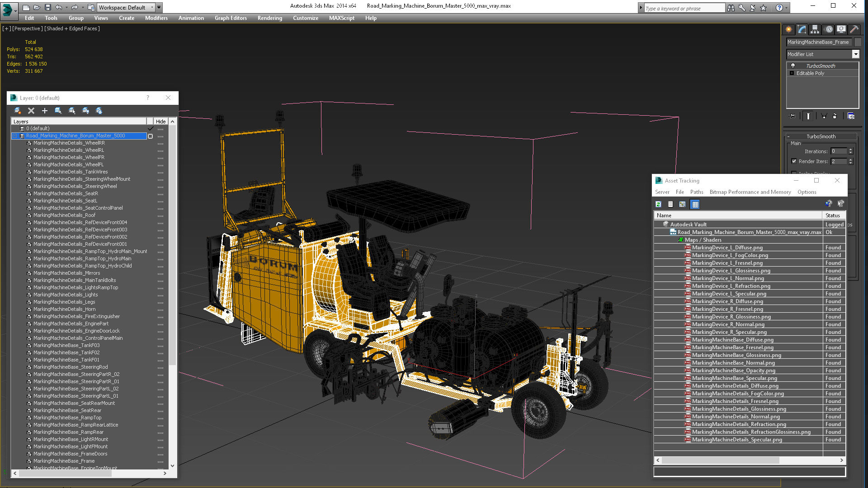Open Help icon dropdown arrow in title bar
Screen dimensions: 868x488
[x=787, y=8]
